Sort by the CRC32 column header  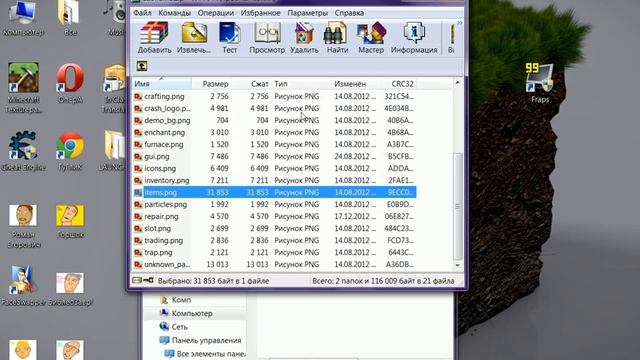pyautogui.click(x=402, y=84)
